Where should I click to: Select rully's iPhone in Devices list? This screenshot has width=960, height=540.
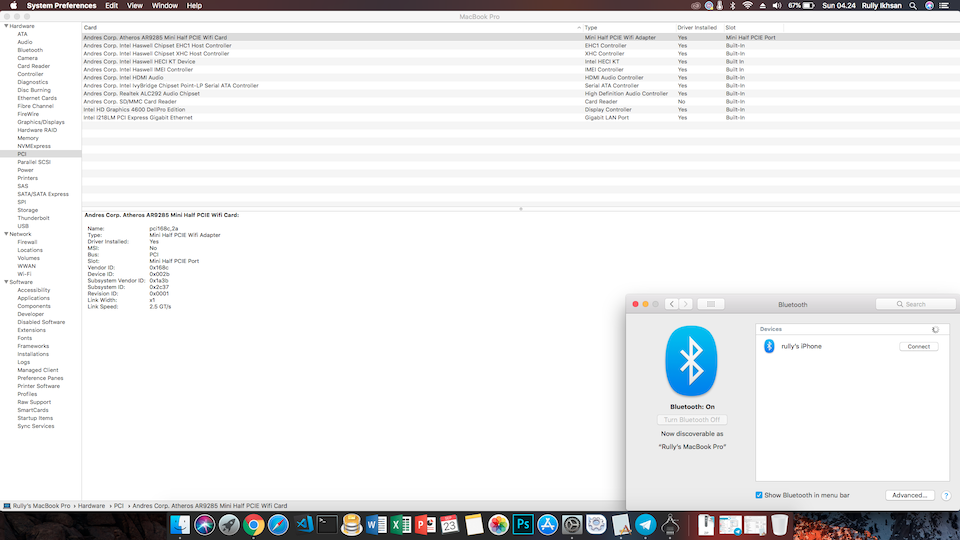(x=852, y=347)
